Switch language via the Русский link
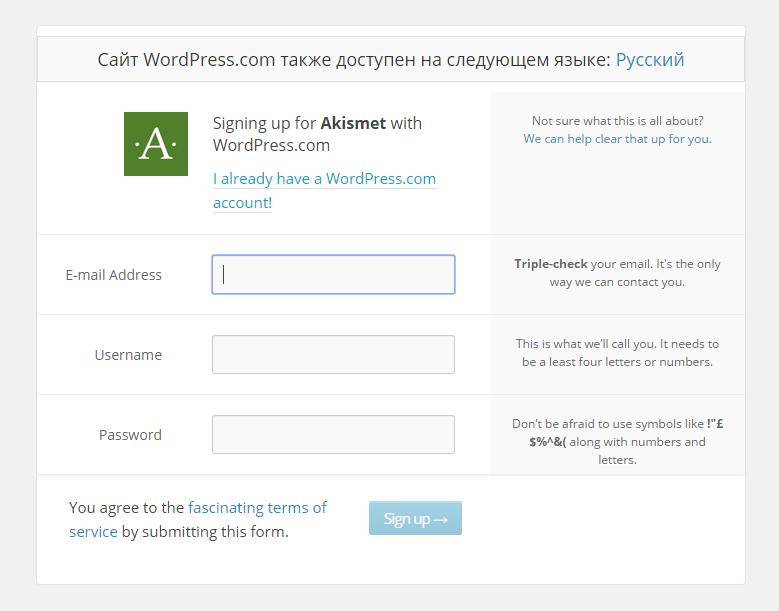 point(650,59)
